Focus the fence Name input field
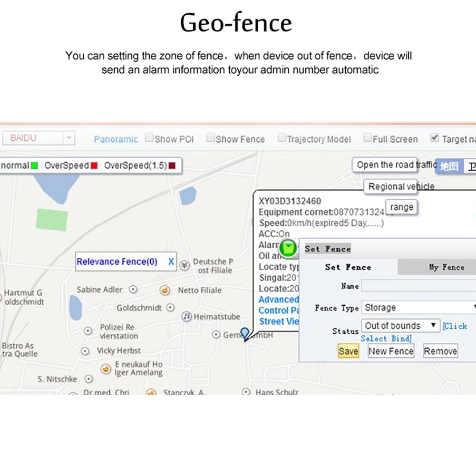Screen dimensions: 476x476 click(418, 286)
